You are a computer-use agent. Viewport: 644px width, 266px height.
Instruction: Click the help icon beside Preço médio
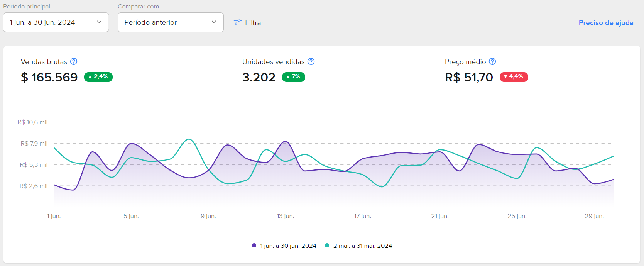click(492, 61)
